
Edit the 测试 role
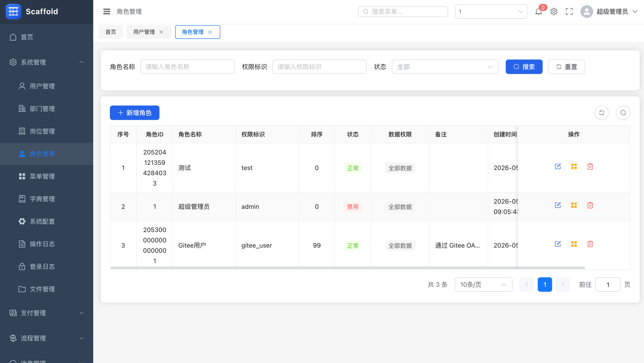[x=558, y=166]
